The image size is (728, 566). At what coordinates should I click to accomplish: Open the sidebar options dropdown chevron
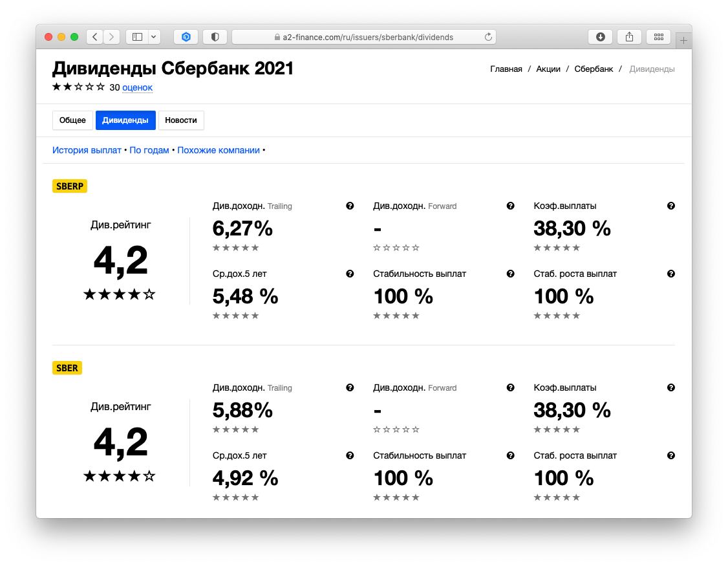(x=154, y=37)
